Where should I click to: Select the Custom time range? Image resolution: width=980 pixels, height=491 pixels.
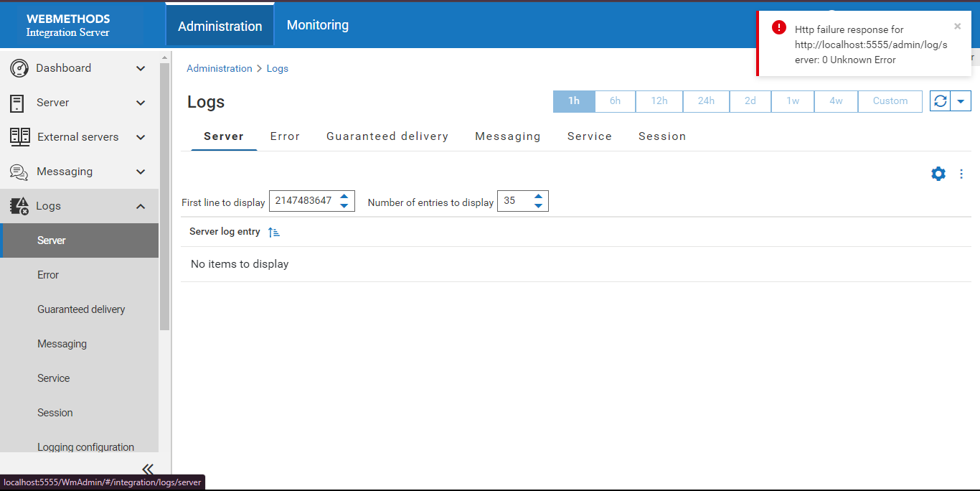(890, 101)
